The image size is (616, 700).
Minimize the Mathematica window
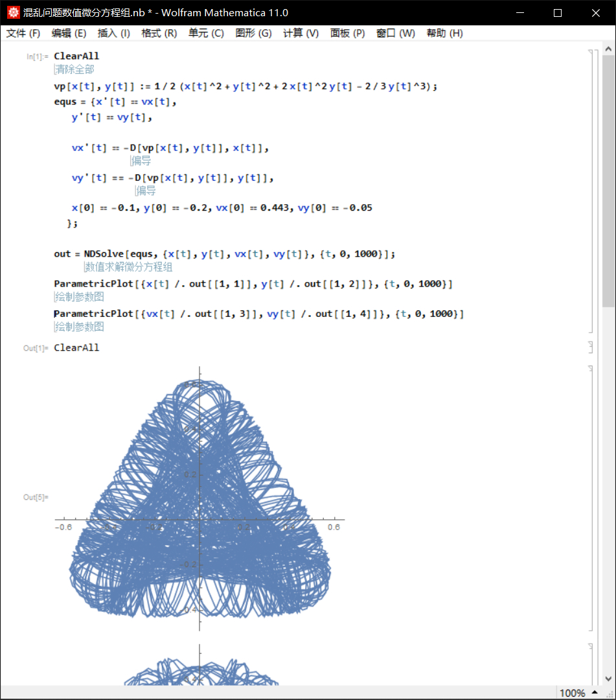pos(519,12)
